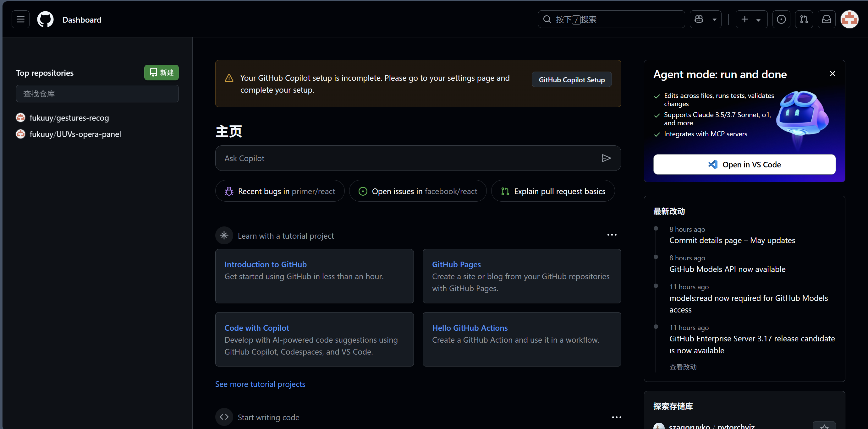Click the issues icon in the top bar

pos(781,19)
